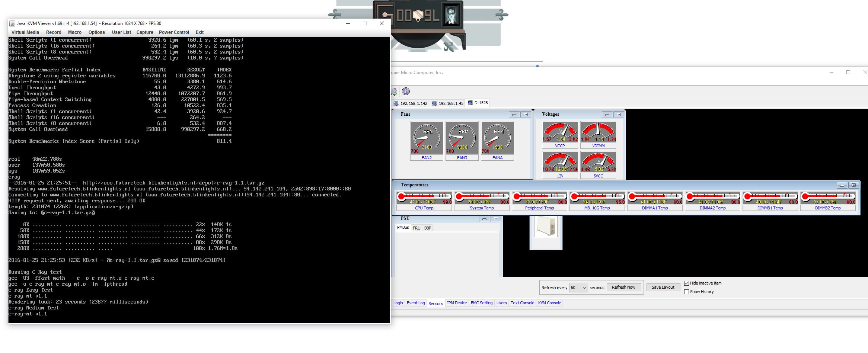Viewport: 868px width, 353px height.
Task: Maximize the Fans panel
Action: [526, 115]
